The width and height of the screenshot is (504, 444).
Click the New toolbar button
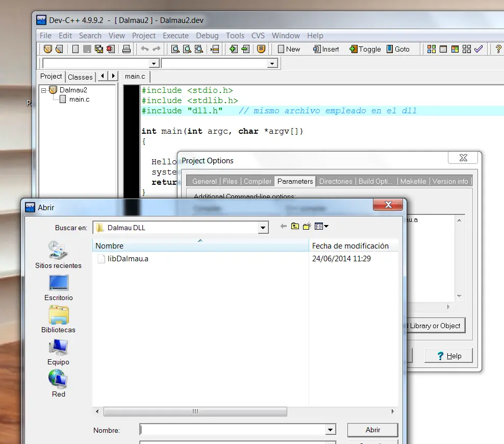point(289,49)
